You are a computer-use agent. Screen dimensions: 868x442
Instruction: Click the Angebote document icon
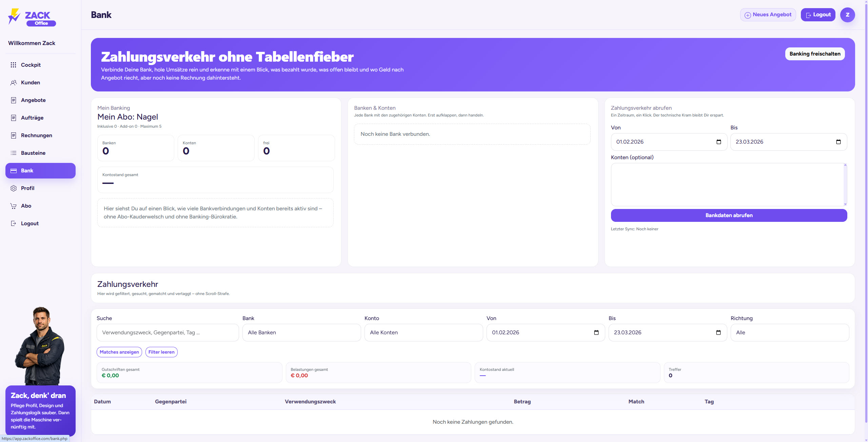(x=14, y=100)
